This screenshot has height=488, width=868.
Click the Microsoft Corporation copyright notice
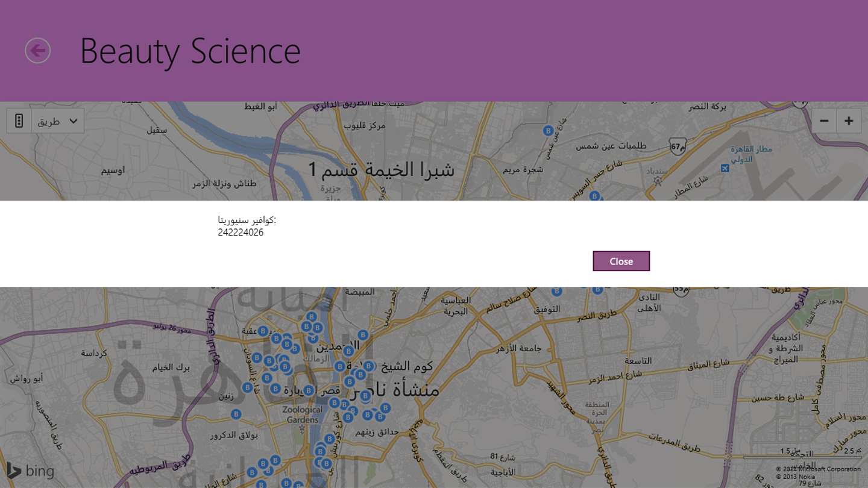pyautogui.click(x=818, y=469)
